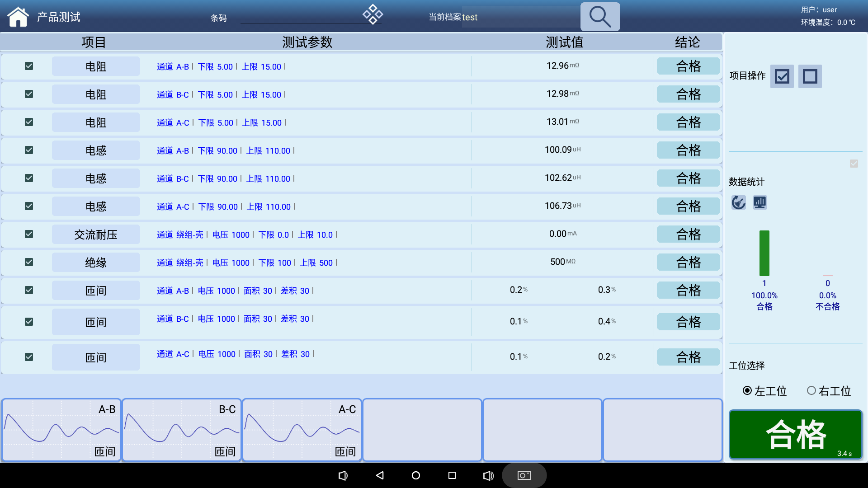The width and height of the screenshot is (868, 488).
Task: Select all items via checked-box icon
Action: 782,76
